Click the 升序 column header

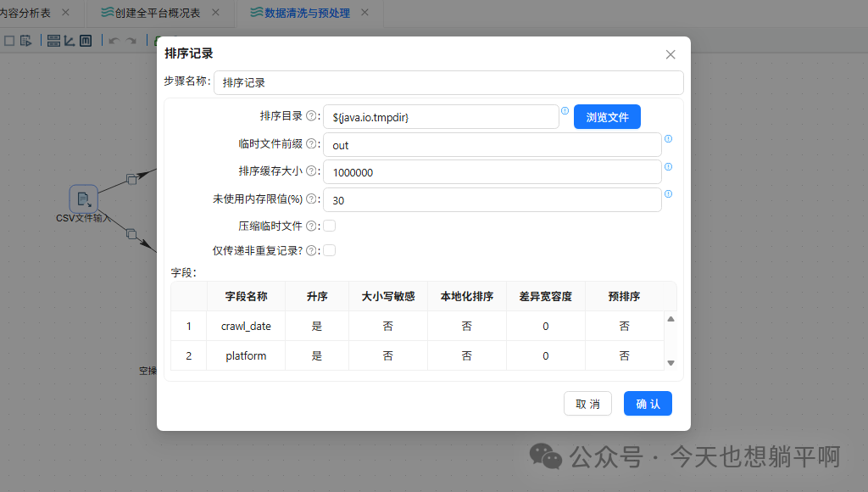tap(317, 296)
